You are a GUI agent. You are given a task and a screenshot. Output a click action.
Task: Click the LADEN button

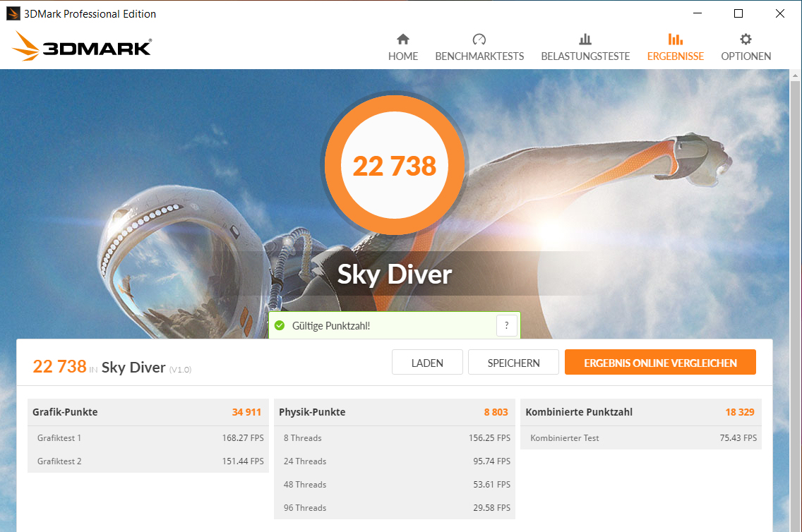click(x=427, y=363)
